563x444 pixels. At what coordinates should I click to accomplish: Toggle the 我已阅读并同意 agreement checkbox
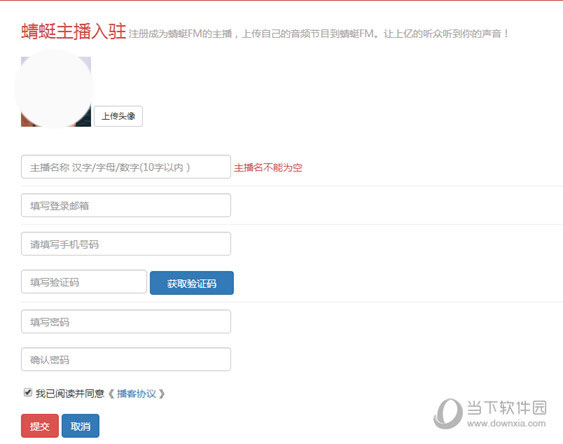[28, 393]
